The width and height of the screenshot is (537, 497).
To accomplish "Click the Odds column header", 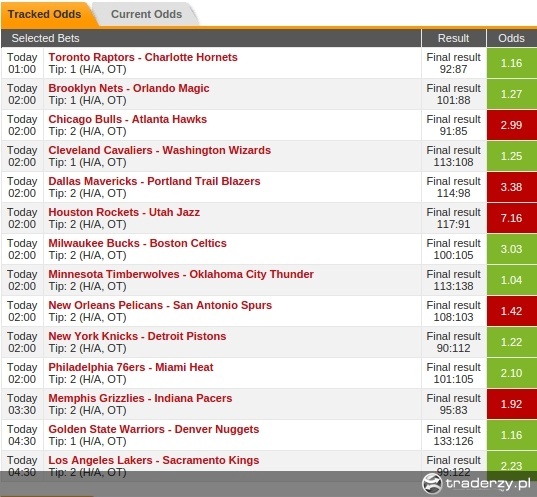I will click(512, 38).
